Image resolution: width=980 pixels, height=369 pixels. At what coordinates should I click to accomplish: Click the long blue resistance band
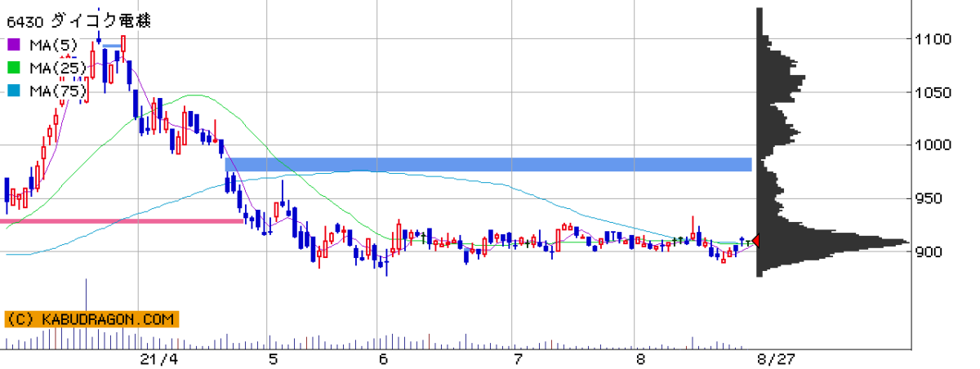[x=488, y=165]
